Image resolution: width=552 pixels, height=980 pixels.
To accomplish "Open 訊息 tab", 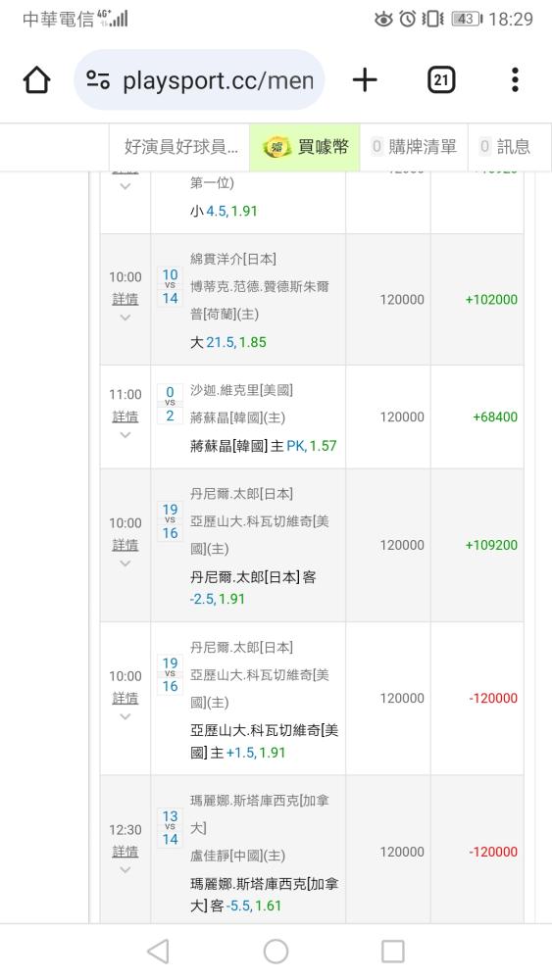I will coord(506,148).
